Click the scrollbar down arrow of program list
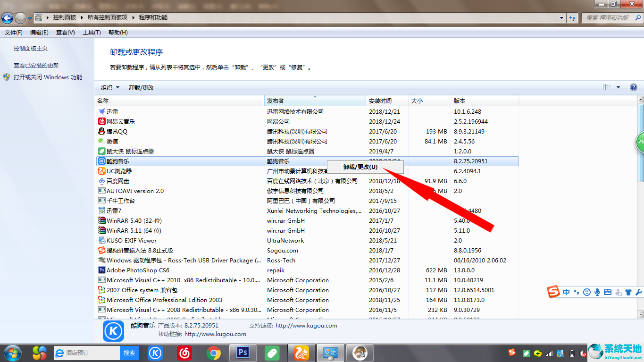Screen dimensions: 644x362 [640, 314]
